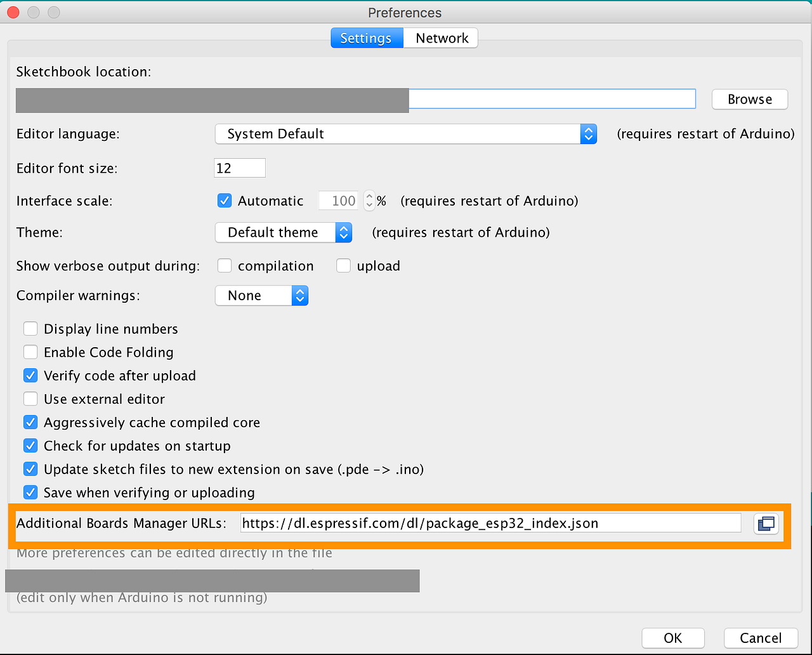
Task: Click the Editor font size input field
Action: pos(239,168)
